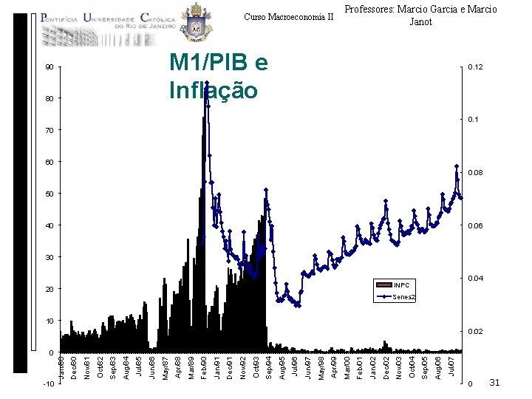Click the 'Nov/92' x-axis label
532x399 pixels.
coord(242,367)
